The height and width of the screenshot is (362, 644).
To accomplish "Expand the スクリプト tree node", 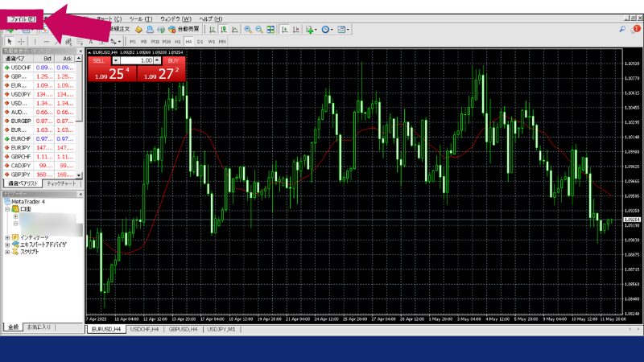I will click(x=7, y=252).
